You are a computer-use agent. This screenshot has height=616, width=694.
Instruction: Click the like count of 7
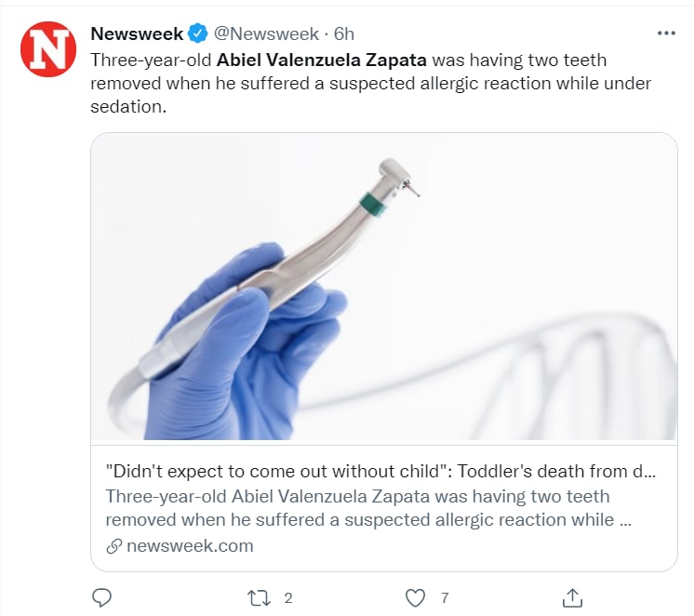(446, 597)
